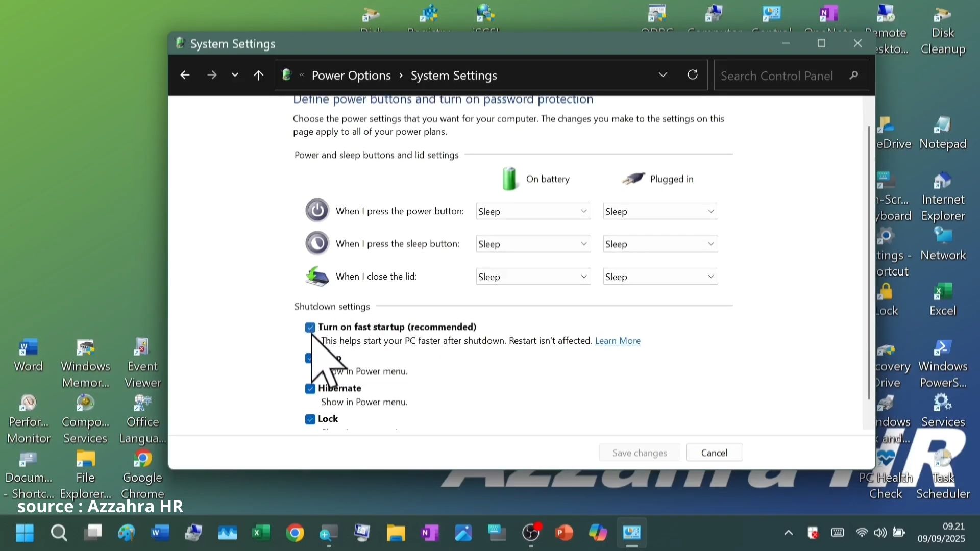Open sleep button Plugged in dropdown
This screenshot has height=551, width=980.
point(660,244)
